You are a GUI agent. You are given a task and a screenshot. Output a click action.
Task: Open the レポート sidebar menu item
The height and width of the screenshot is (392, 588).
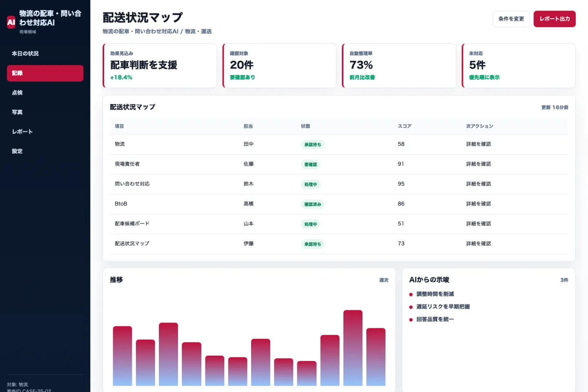point(45,131)
